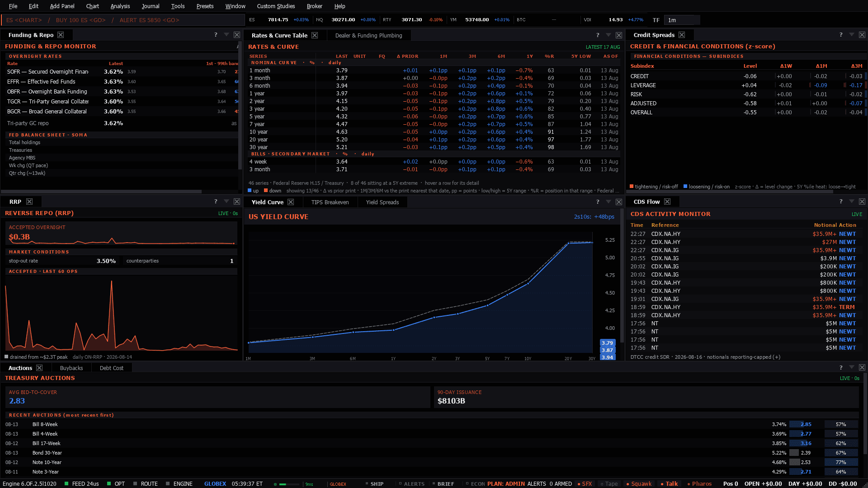Image resolution: width=868 pixels, height=488 pixels.
Task: Toggle the ALERTS indicator in status bar
Action: 412,483
